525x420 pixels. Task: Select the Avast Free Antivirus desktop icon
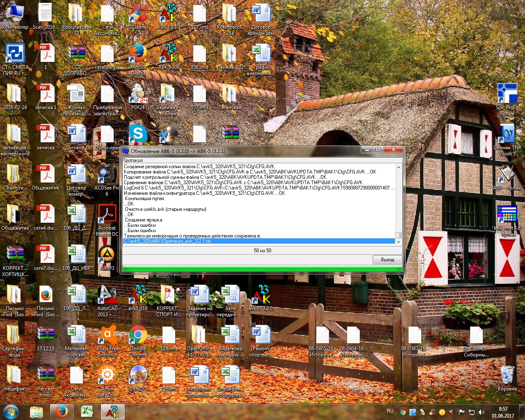tap(107, 339)
